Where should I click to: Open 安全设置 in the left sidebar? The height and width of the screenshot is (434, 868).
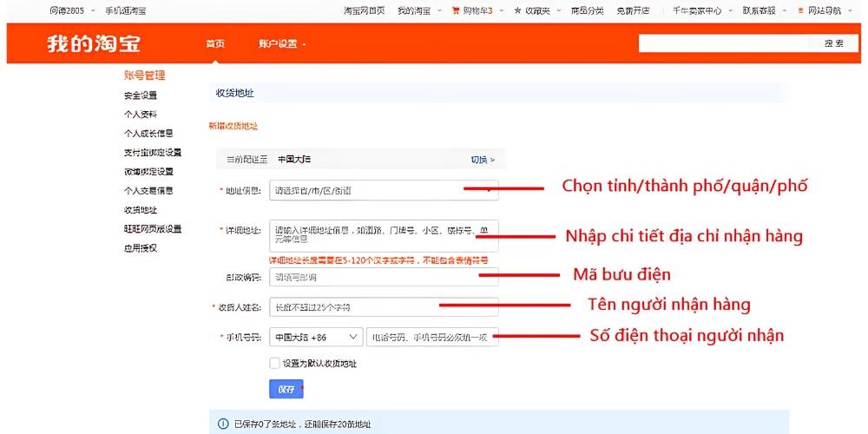point(141,95)
